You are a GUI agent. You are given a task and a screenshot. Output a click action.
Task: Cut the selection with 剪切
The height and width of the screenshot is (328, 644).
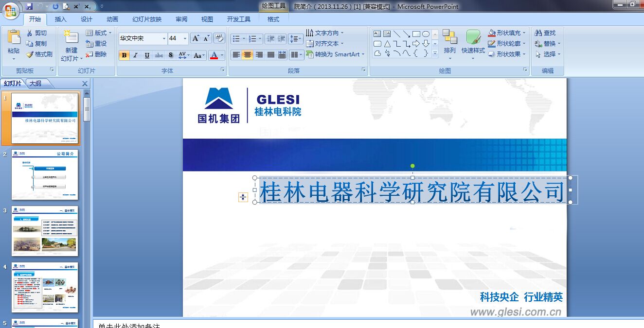pyautogui.click(x=37, y=33)
